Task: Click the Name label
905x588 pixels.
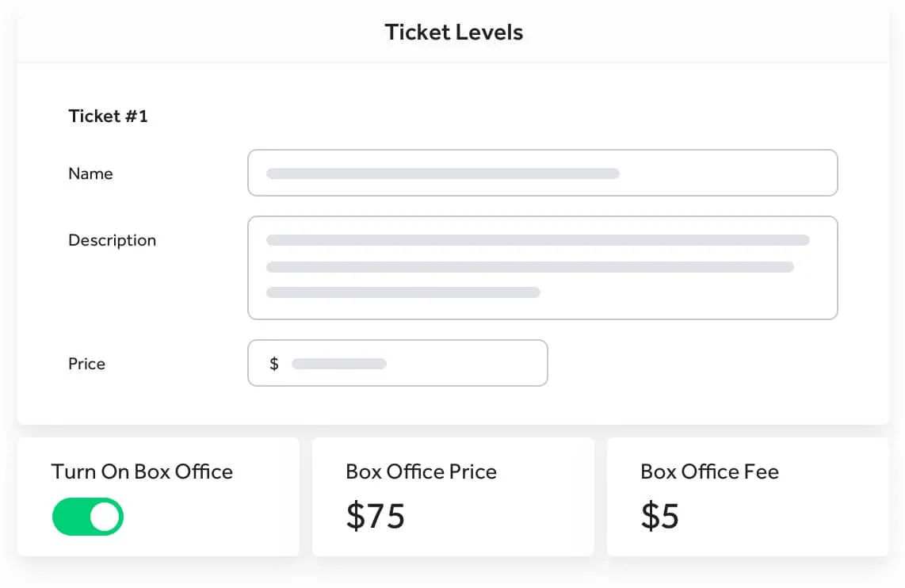Action: coord(90,174)
